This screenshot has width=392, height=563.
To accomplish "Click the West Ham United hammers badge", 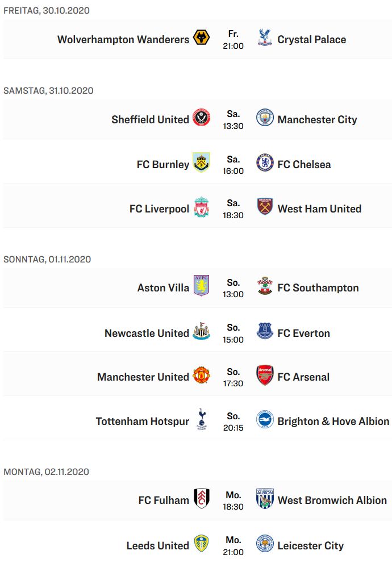I will 265,206.
